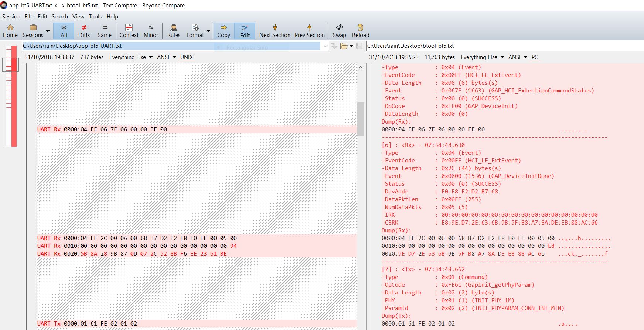This screenshot has height=330, width=644.
Task: Click the PHY 0x01 INIT_PHY_1M line
Action: (449, 300)
